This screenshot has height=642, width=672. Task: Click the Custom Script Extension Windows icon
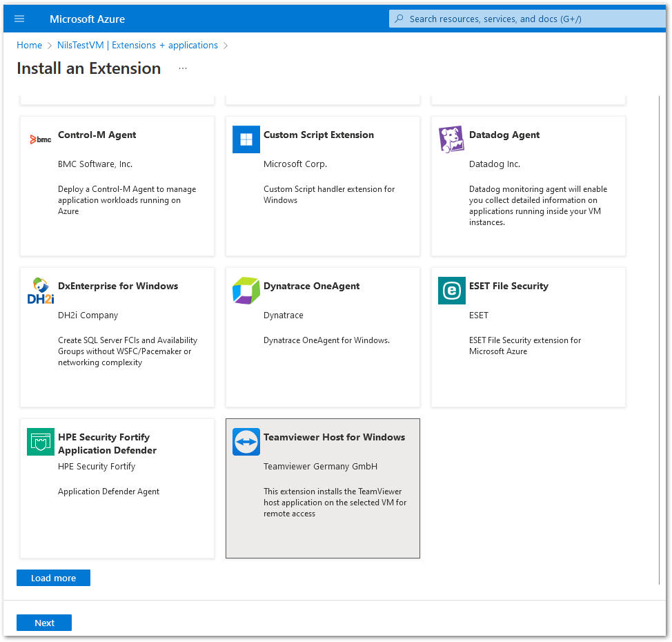click(246, 139)
